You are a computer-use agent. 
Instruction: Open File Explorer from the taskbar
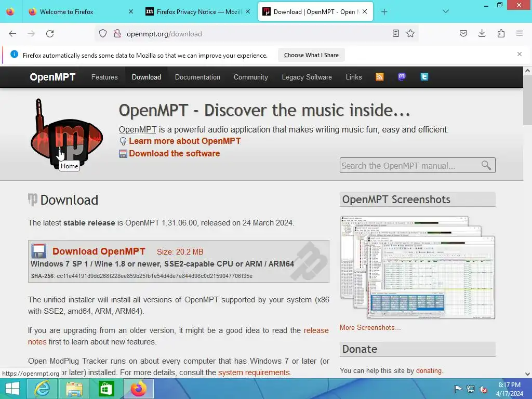coord(74,389)
